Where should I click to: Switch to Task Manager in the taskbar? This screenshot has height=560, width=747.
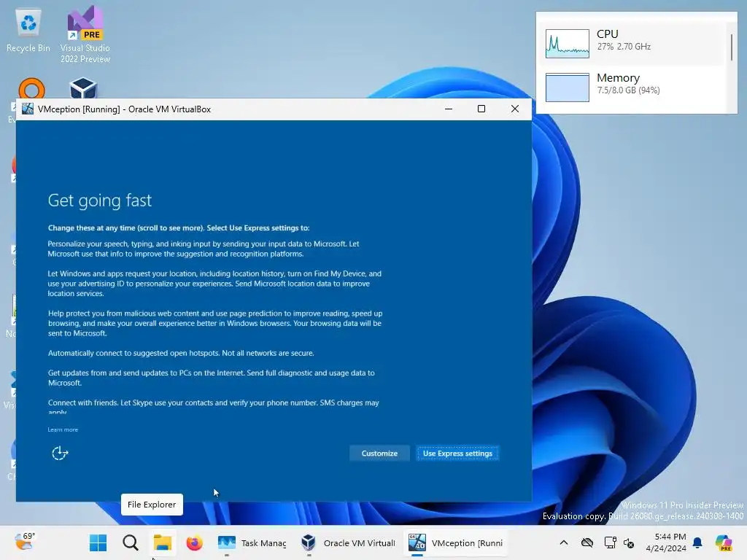tap(252, 542)
